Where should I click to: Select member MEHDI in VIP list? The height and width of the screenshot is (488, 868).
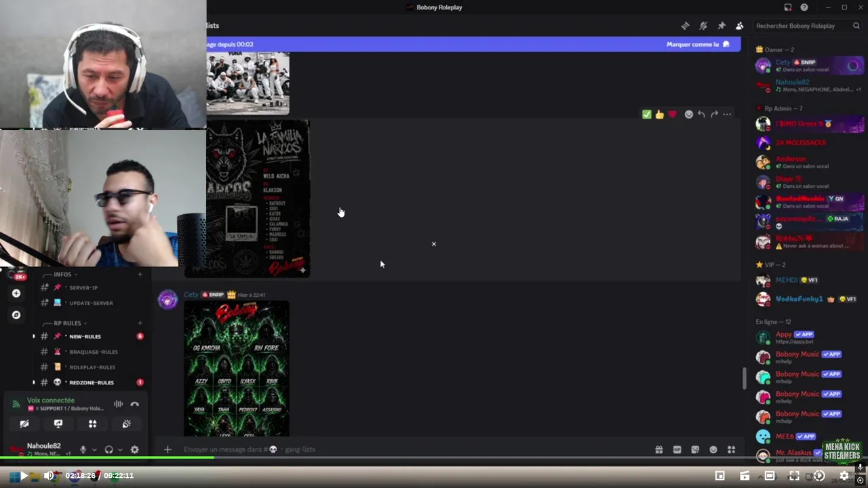click(809, 280)
